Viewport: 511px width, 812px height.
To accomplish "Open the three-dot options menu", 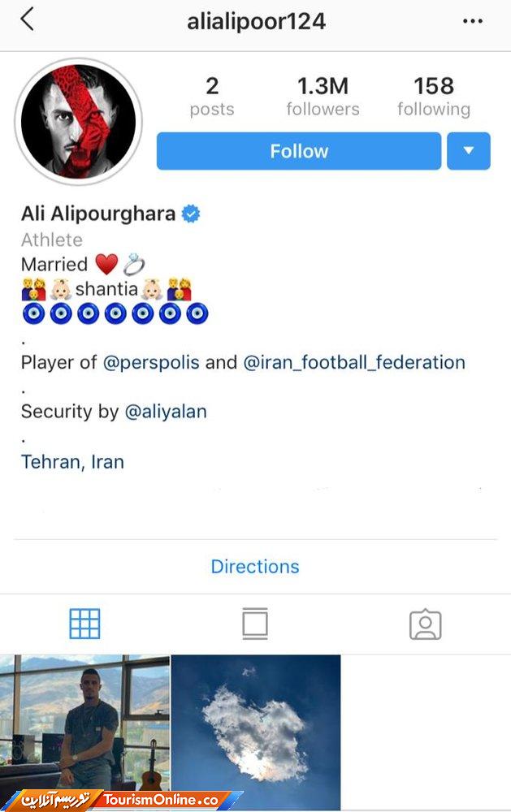I will 473,21.
